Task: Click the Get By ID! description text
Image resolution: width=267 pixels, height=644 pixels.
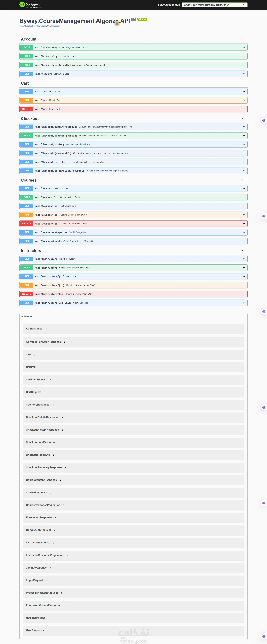Action: tap(71, 277)
